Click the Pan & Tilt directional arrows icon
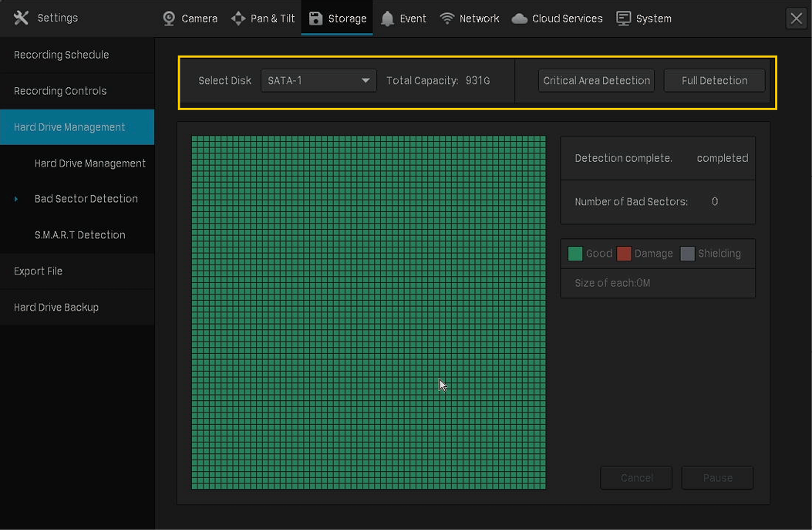812x532 pixels. pos(238,19)
